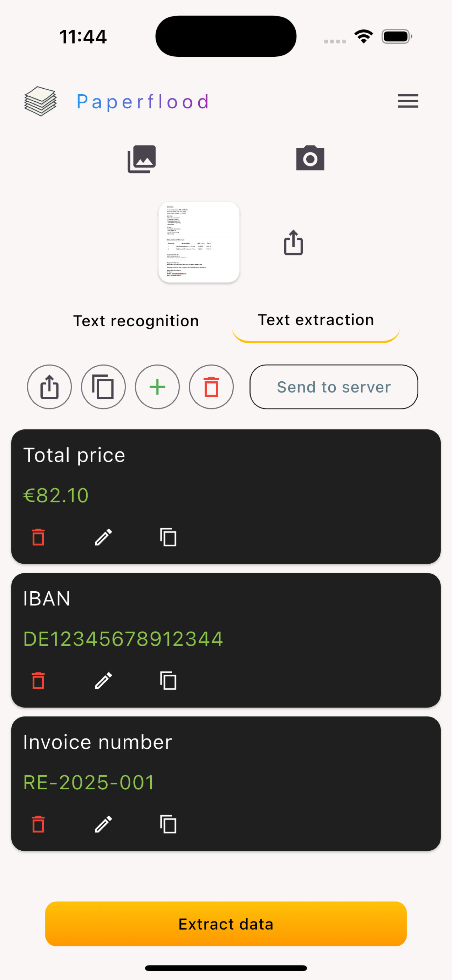Select the Text extraction tab

coord(316,320)
